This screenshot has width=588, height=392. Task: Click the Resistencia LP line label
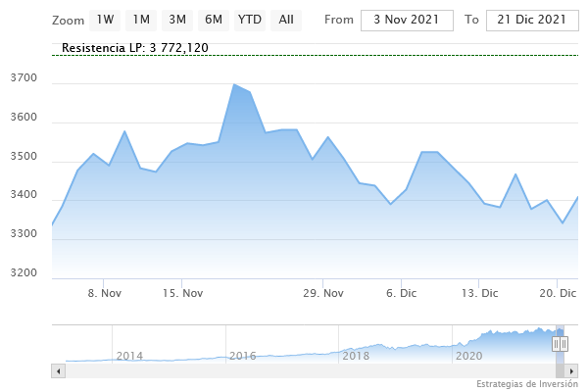point(134,48)
